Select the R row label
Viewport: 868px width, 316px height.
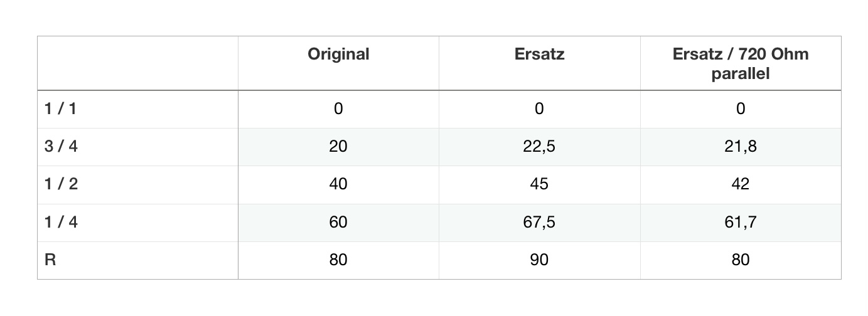pyautogui.click(x=50, y=260)
